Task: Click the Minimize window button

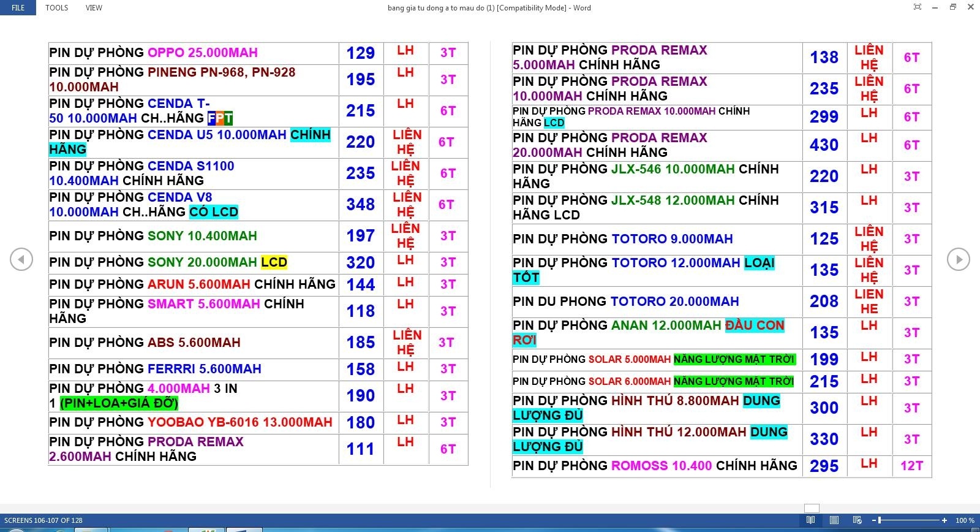Action: 935,7
